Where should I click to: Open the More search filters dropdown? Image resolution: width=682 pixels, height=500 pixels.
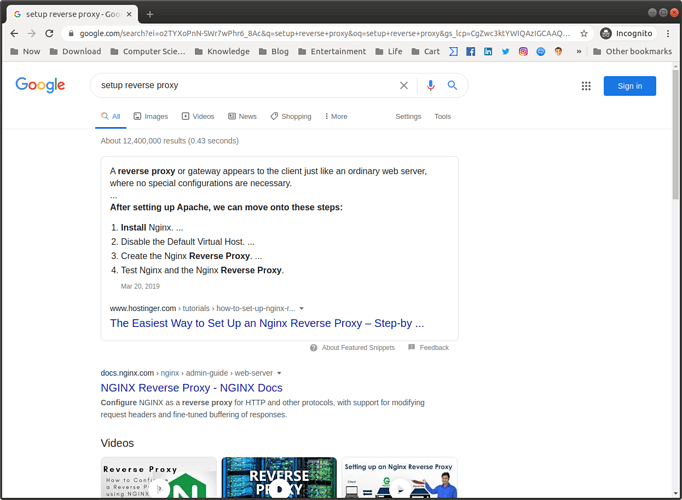click(x=335, y=117)
